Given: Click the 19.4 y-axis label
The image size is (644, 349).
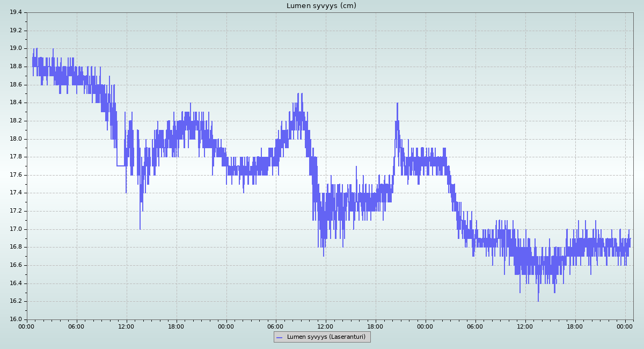Looking at the screenshot, I should click(16, 12).
